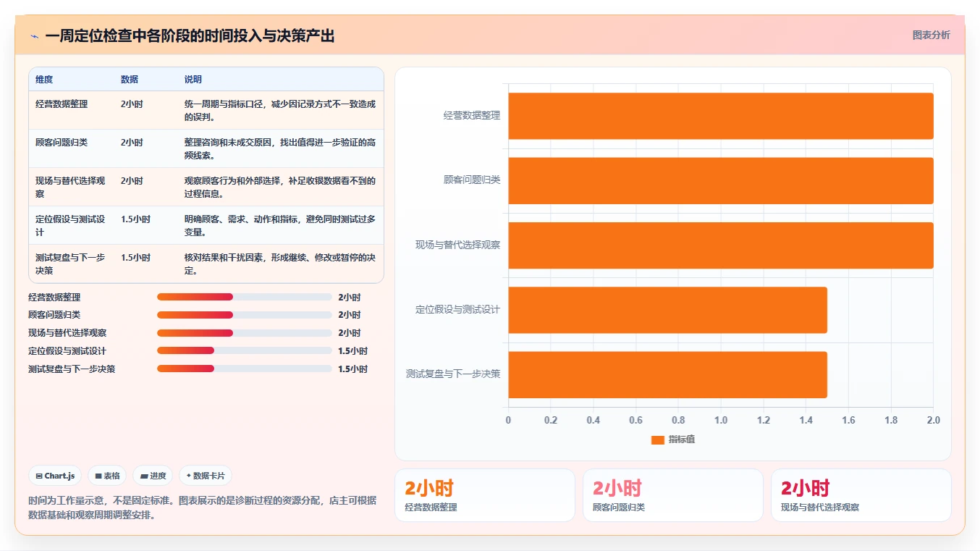Click the description starting 统一周期与指标口径
This screenshot has height=551, width=980.
click(280, 111)
